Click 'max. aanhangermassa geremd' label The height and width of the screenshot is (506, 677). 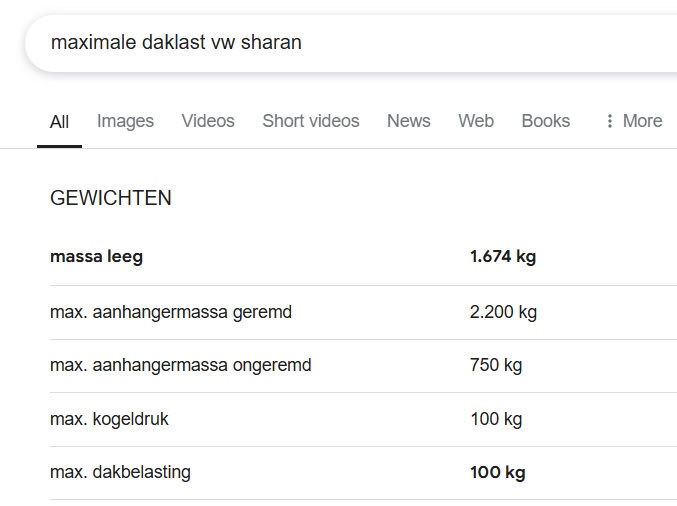171,312
